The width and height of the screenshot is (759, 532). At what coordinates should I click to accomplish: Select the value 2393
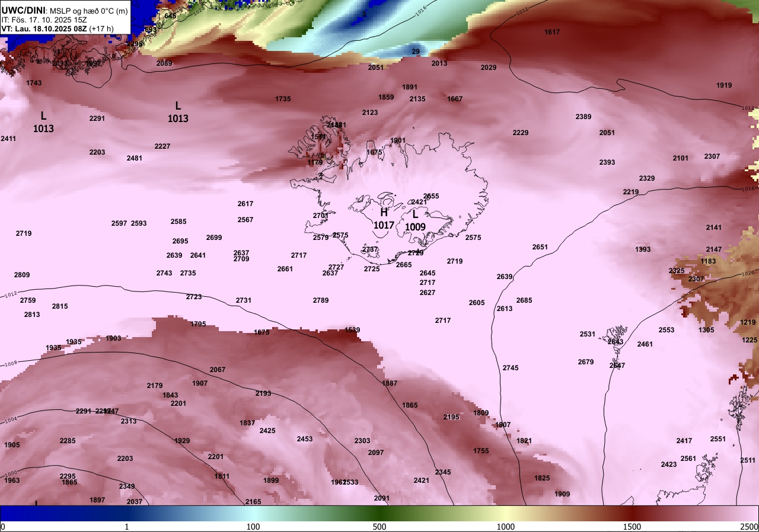pos(607,162)
